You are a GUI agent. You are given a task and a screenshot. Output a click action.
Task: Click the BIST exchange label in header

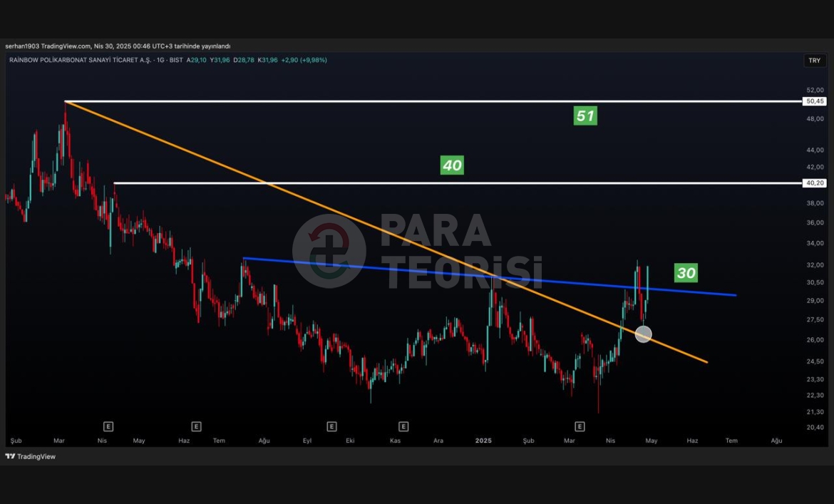(x=175, y=61)
